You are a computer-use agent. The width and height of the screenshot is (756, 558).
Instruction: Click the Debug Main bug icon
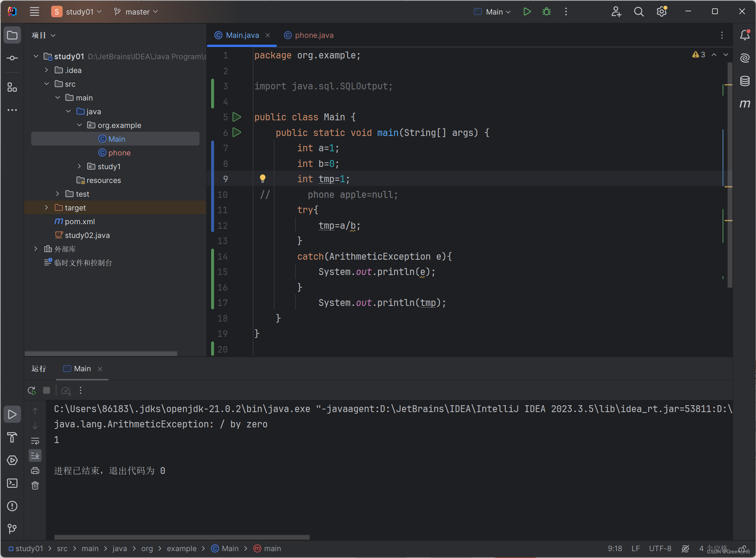point(546,12)
